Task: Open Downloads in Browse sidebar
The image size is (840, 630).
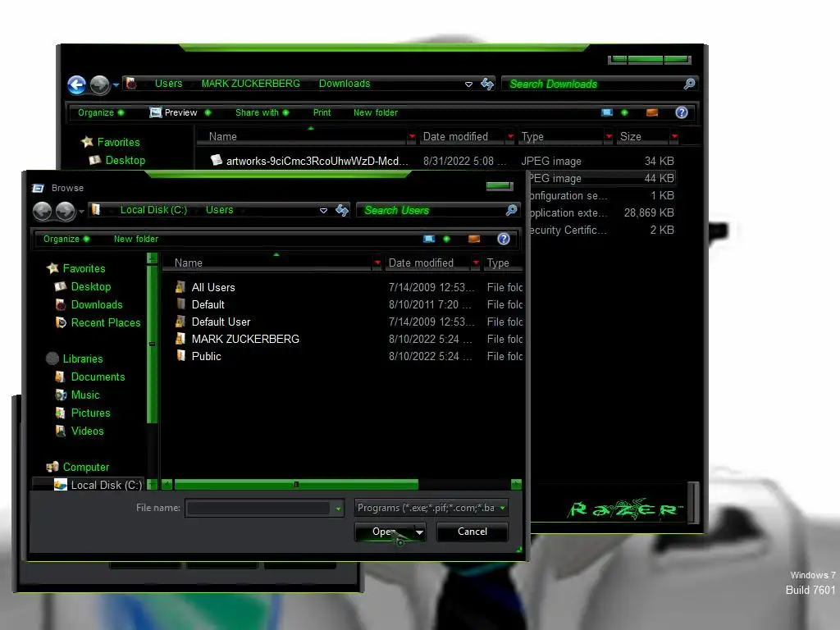Action: (97, 305)
